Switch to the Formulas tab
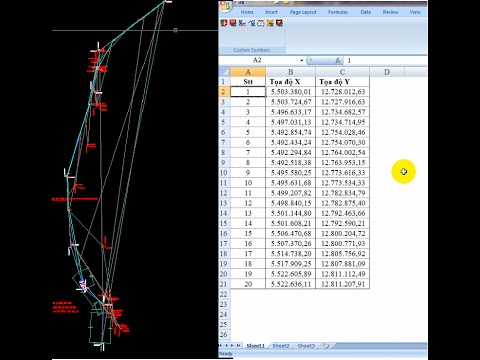Screen dimensions: 480x360 click(338, 12)
